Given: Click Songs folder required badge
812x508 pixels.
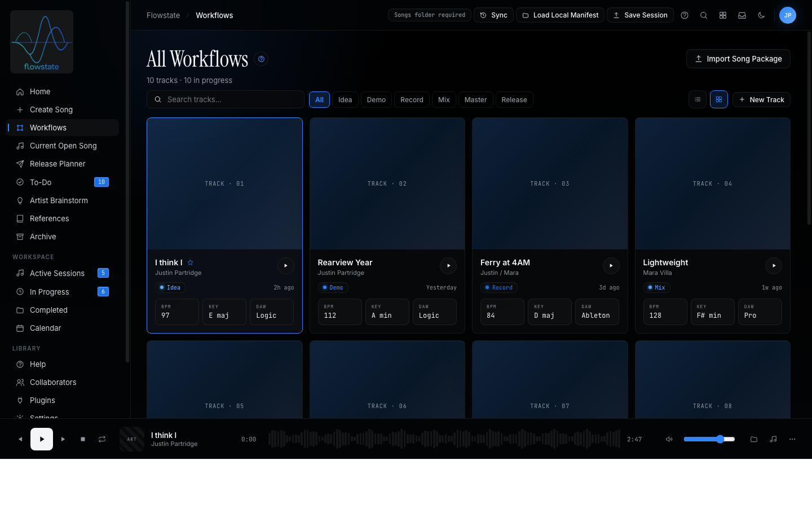Looking at the screenshot, I should pyautogui.click(x=430, y=15).
